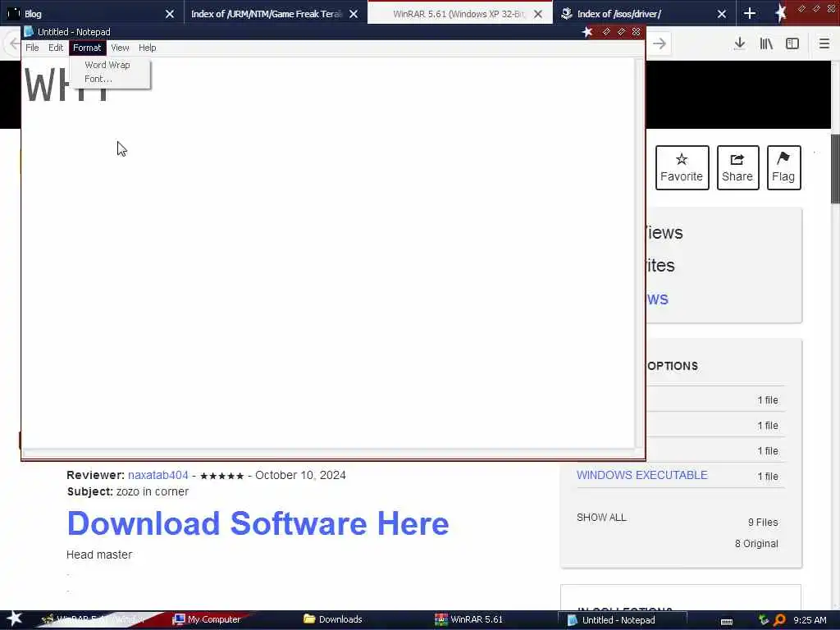Switch to Index of /URM/NTM/Game Freak tab

(267, 14)
